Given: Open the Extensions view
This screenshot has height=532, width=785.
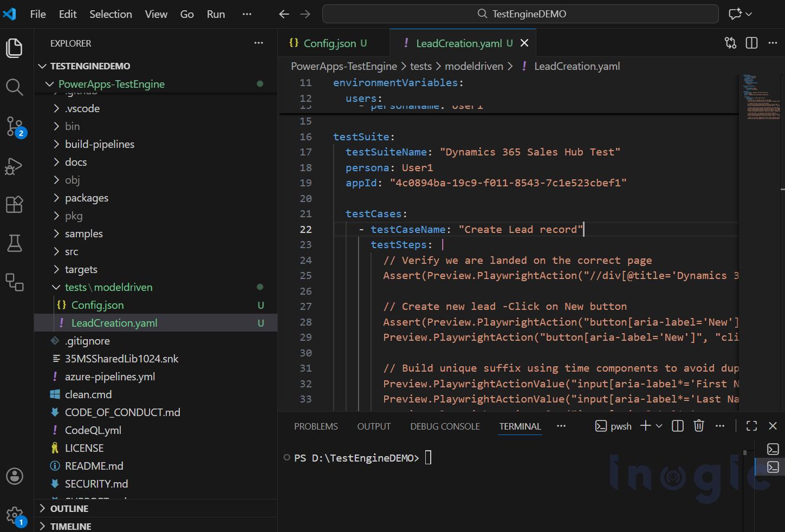Looking at the screenshot, I should point(14,204).
